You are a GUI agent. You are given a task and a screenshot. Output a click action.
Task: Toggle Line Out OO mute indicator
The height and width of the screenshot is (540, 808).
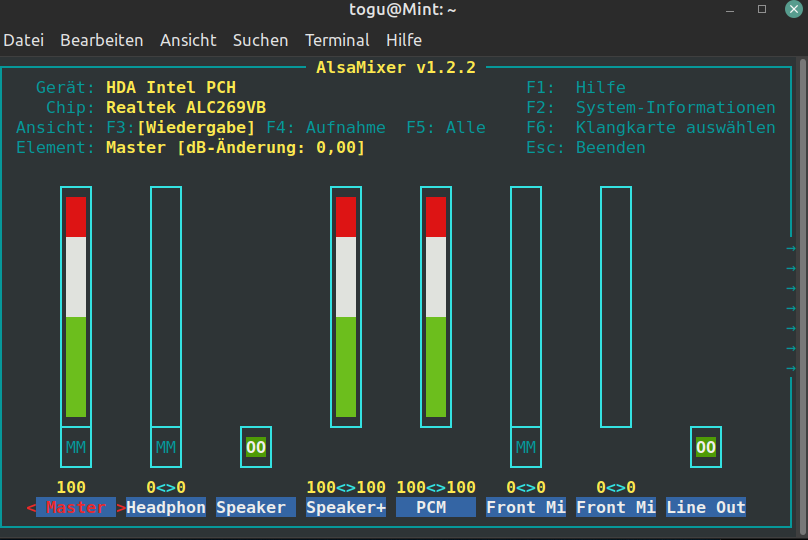point(705,447)
